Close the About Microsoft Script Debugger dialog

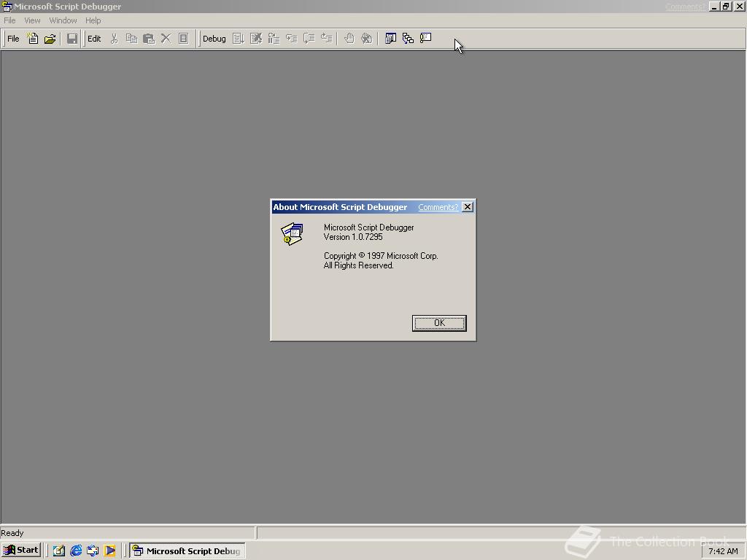pos(468,206)
